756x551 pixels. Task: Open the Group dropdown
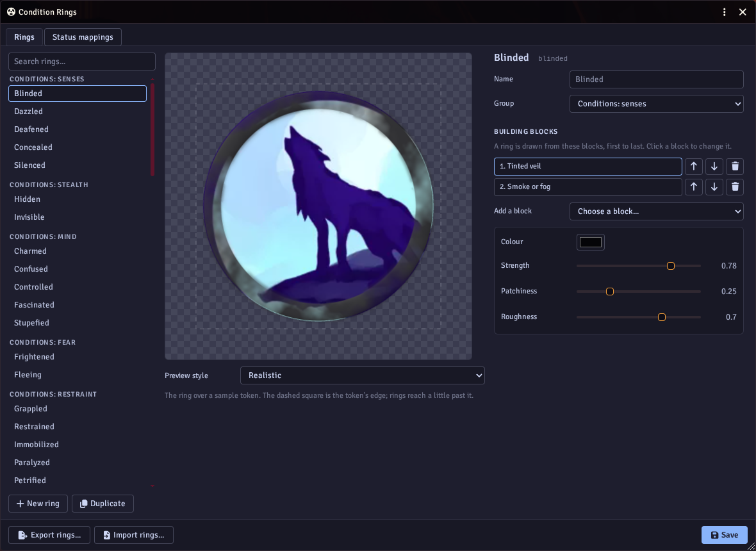click(656, 104)
